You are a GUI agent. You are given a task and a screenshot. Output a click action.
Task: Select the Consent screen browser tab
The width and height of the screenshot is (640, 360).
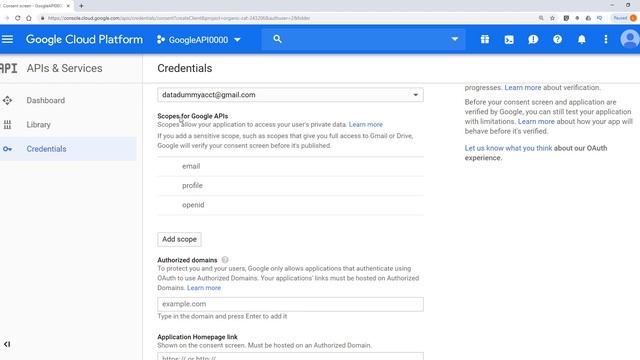pos(36,6)
